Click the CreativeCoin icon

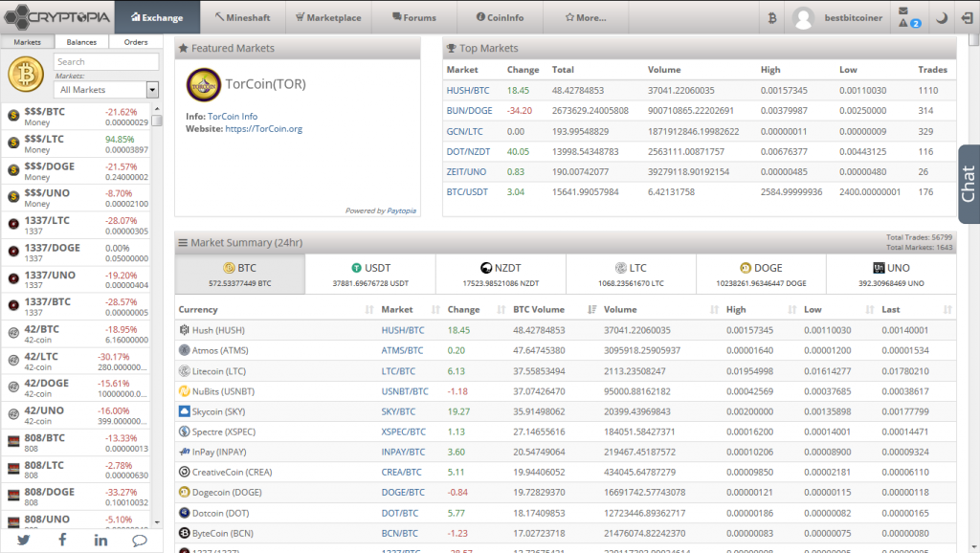[x=185, y=472]
